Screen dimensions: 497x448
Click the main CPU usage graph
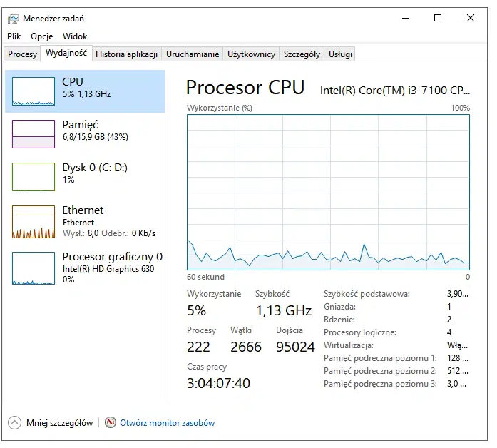(x=328, y=192)
